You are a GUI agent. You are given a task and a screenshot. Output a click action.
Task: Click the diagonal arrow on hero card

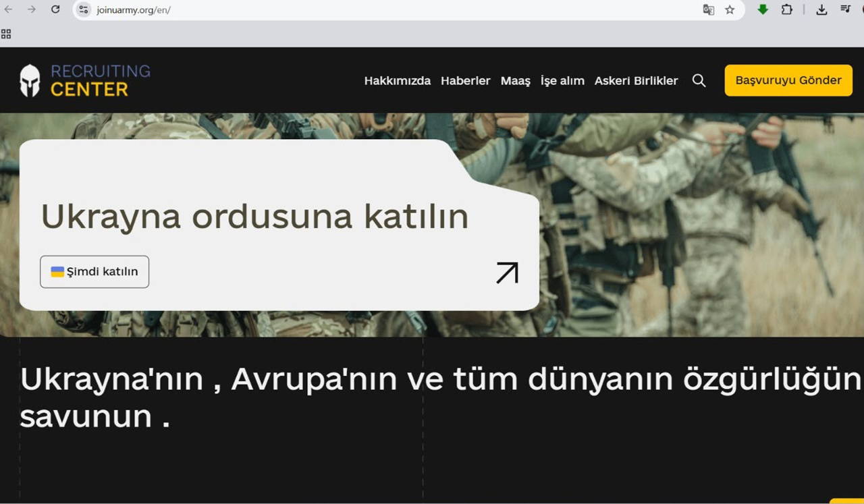507,273
